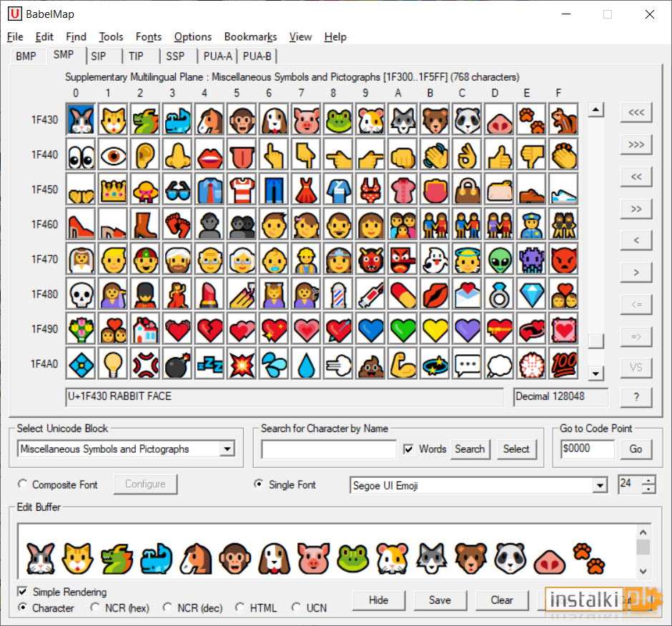Screen dimensions: 672x626
Task: Pick the panda face character in grid
Action: (468, 119)
